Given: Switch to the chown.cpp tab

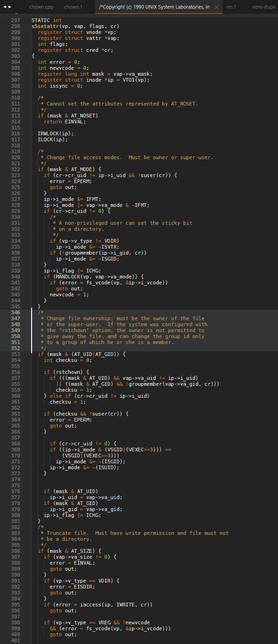Looking at the screenshot, I should [41, 7].
